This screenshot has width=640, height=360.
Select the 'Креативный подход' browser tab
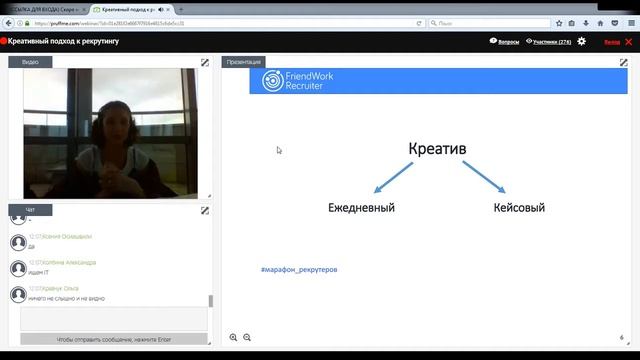(x=128, y=9)
